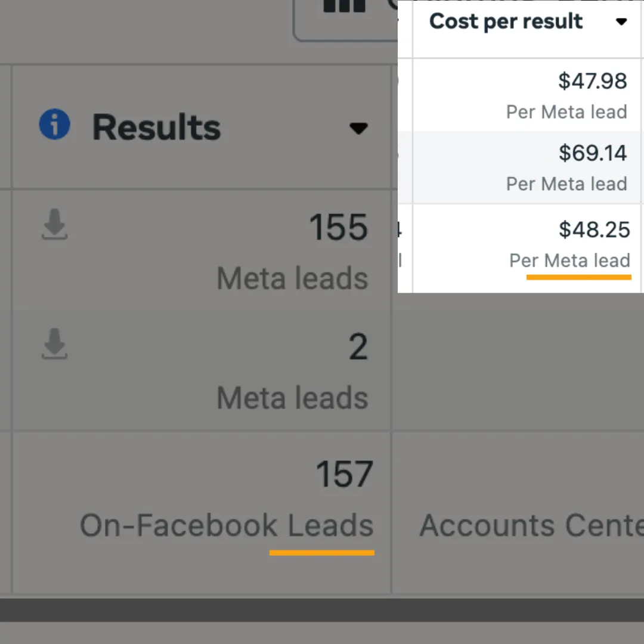Select the 157 total results value
The width and height of the screenshot is (644, 644).
click(x=344, y=475)
